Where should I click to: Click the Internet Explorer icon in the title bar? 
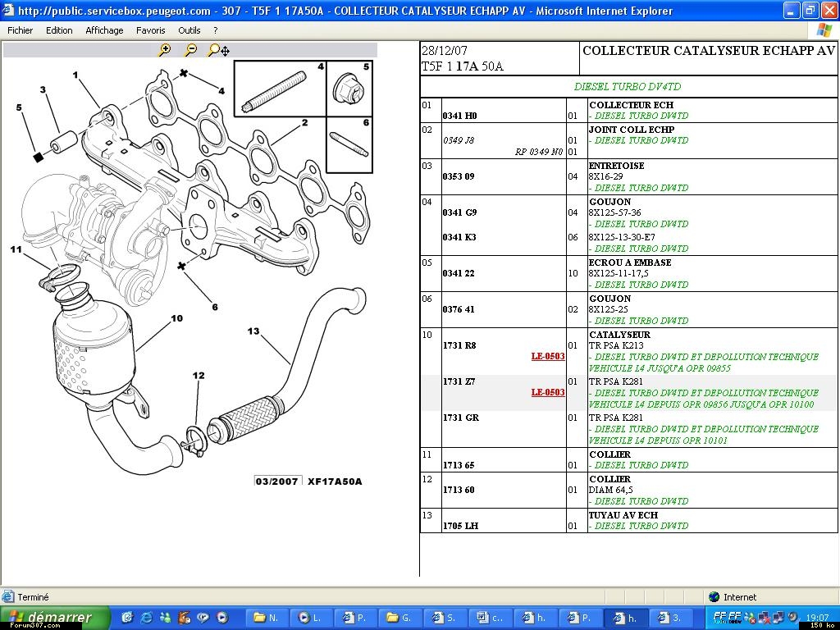9,11
